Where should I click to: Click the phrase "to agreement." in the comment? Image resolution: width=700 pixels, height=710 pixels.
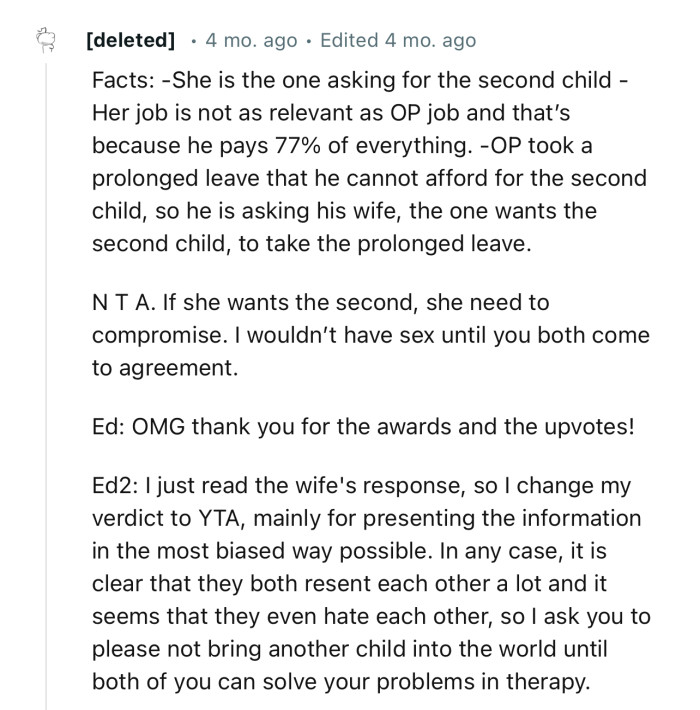[166, 368]
